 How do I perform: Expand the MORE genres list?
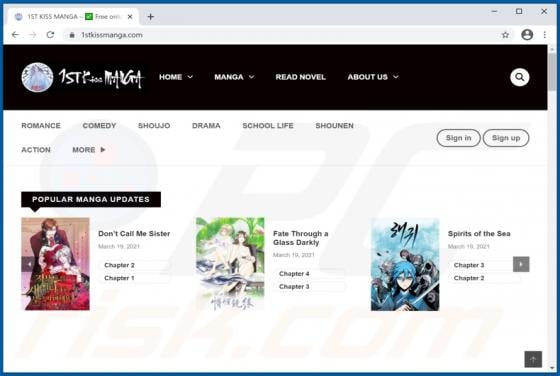pos(89,150)
